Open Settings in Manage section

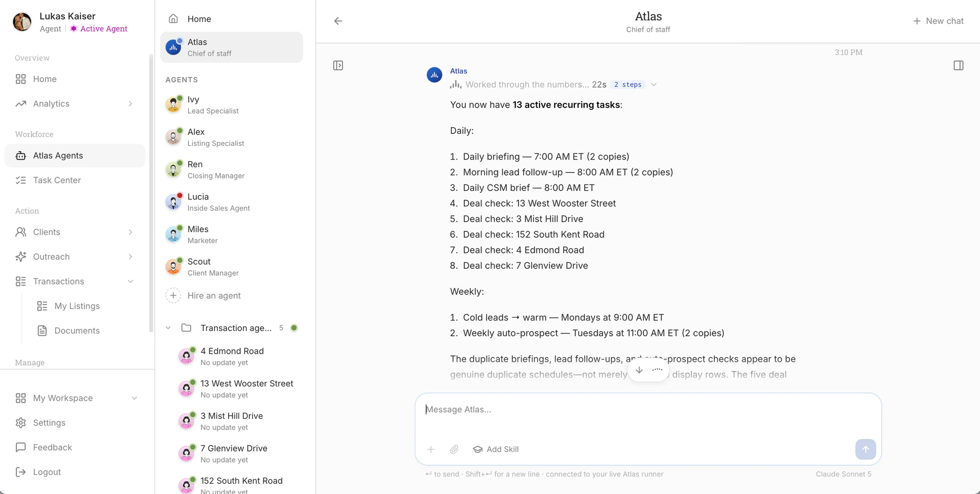75,423
